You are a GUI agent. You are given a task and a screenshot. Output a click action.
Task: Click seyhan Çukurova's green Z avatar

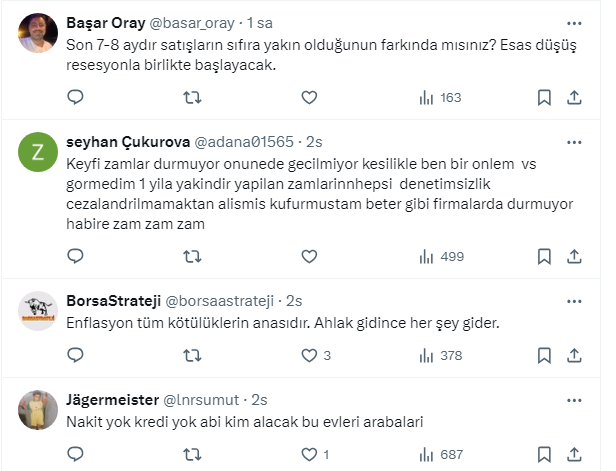click(x=38, y=152)
